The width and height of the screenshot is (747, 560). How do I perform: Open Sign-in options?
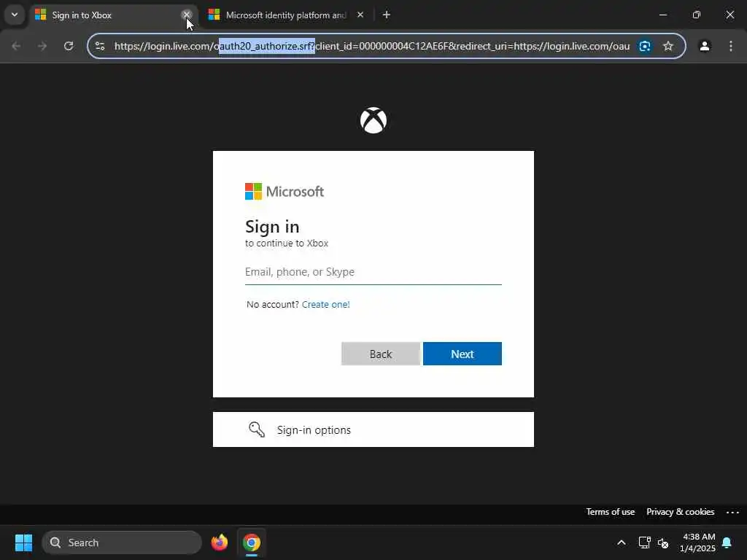373,429
